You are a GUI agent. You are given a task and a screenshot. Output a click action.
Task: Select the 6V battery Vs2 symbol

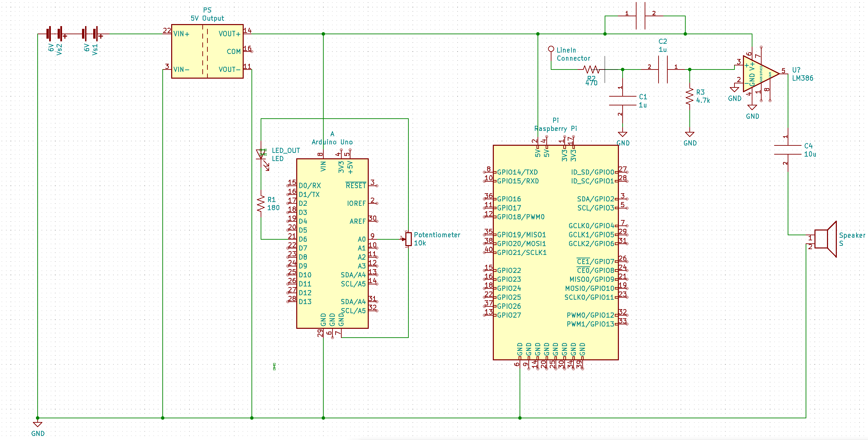coord(55,34)
